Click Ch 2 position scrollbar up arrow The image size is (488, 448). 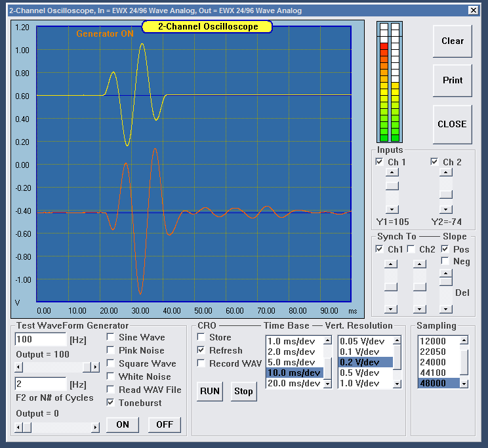click(446, 172)
